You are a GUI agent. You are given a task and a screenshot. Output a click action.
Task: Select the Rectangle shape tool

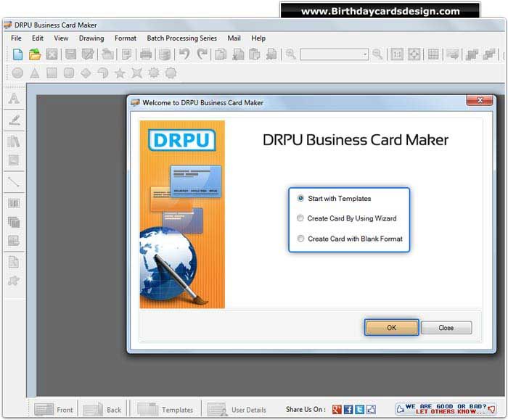click(x=52, y=73)
